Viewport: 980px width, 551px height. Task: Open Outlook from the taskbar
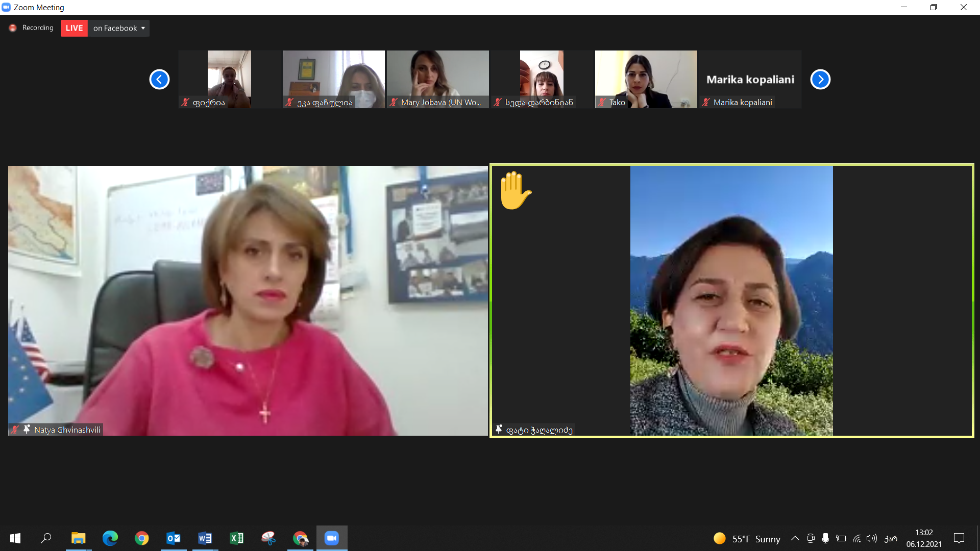coord(174,538)
